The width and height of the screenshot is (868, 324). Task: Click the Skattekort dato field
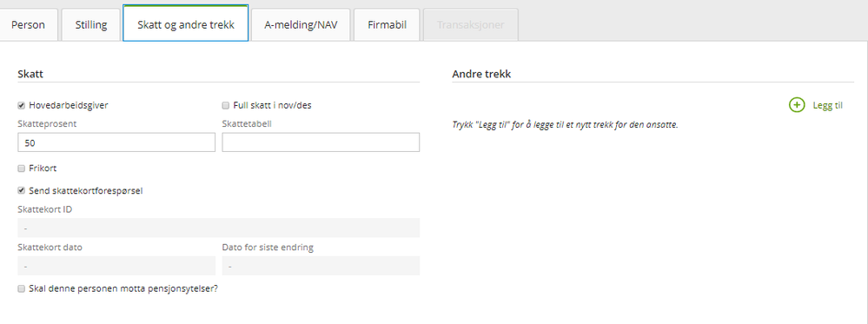(116, 266)
